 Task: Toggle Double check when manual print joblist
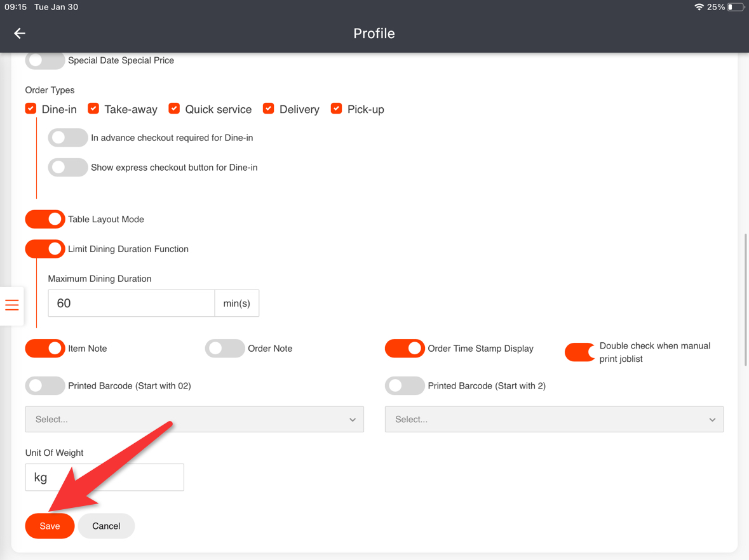(x=580, y=352)
